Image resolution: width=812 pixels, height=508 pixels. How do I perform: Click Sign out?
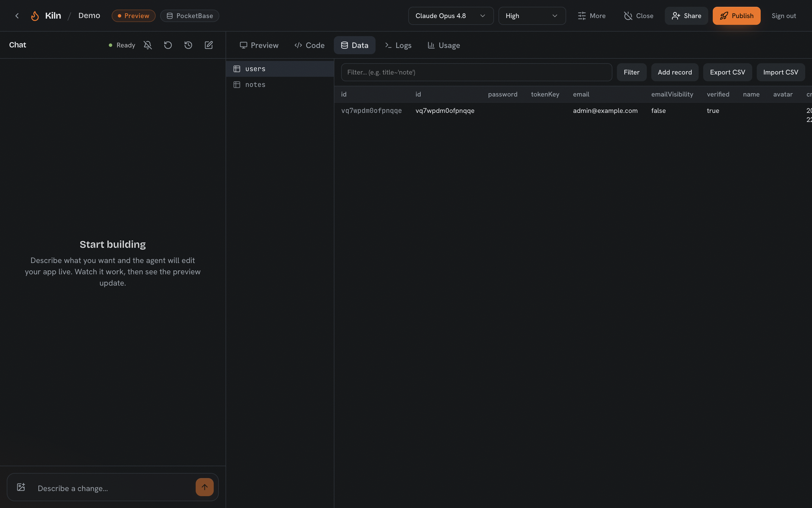pos(784,16)
